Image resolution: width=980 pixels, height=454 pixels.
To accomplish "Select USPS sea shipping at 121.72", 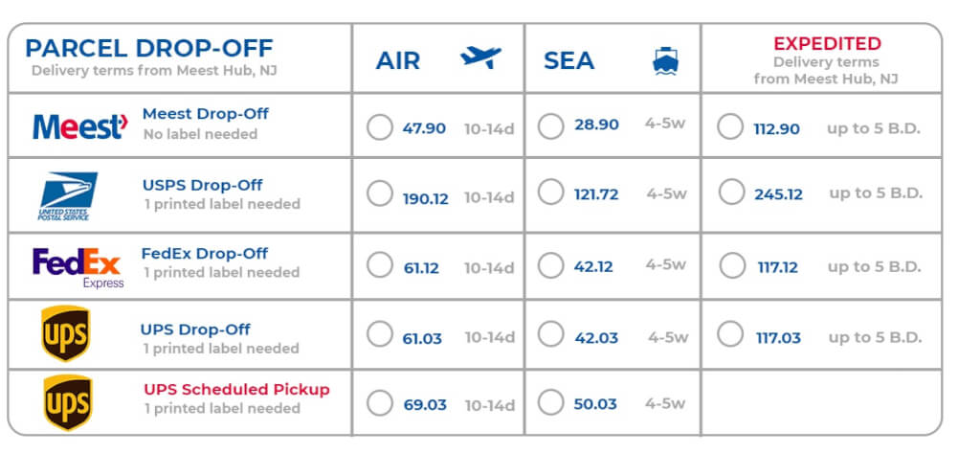I will click(x=550, y=193).
